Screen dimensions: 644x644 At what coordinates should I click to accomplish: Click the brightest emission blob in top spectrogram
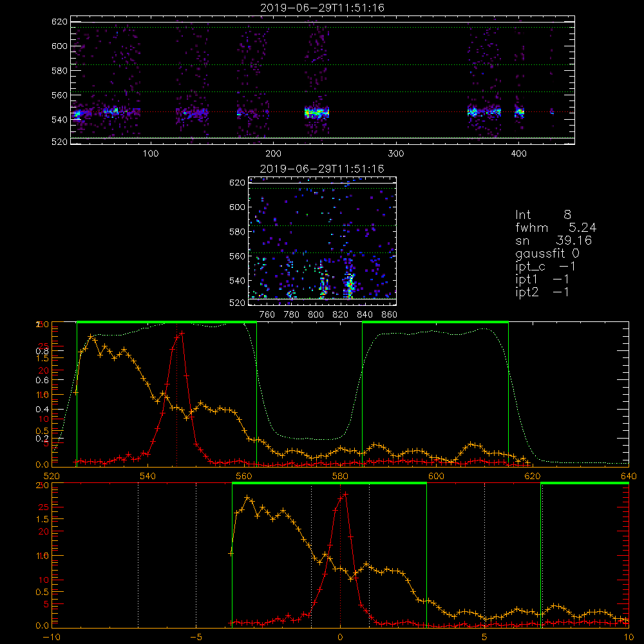(x=317, y=113)
